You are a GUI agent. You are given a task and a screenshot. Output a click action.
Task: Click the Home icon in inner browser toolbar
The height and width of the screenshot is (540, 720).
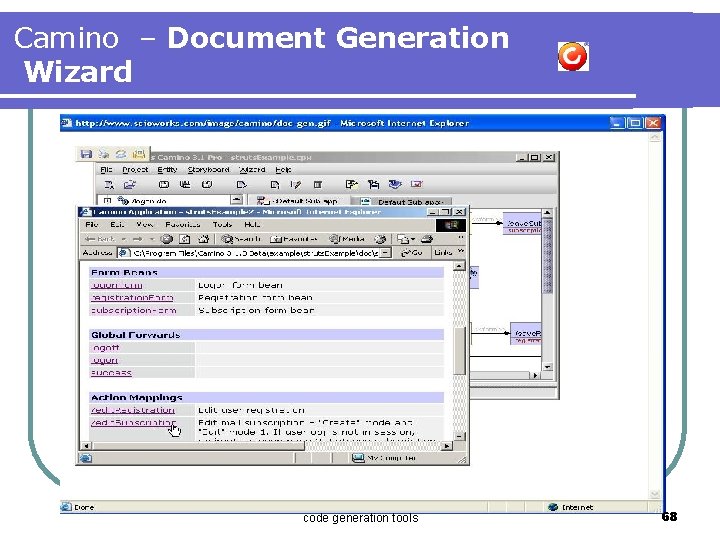coord(203,239)
